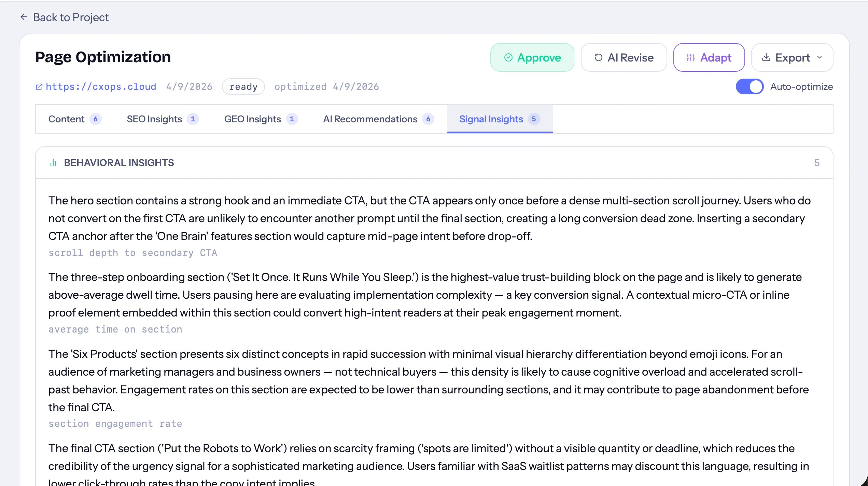Switch to the Content tab
Screen dimensions: 868x486
[x=75, y=119]
